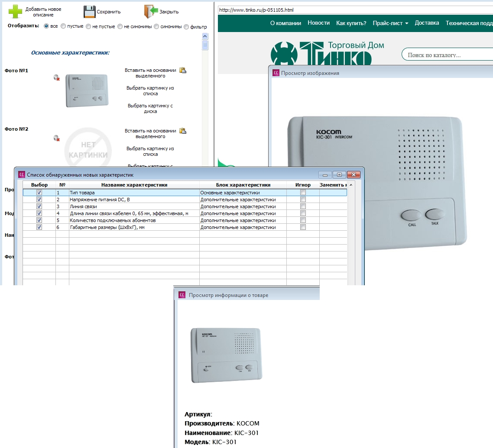Select the 'Тип товара' row name cell
Screen dimensions: 493x448
point(134,193)
